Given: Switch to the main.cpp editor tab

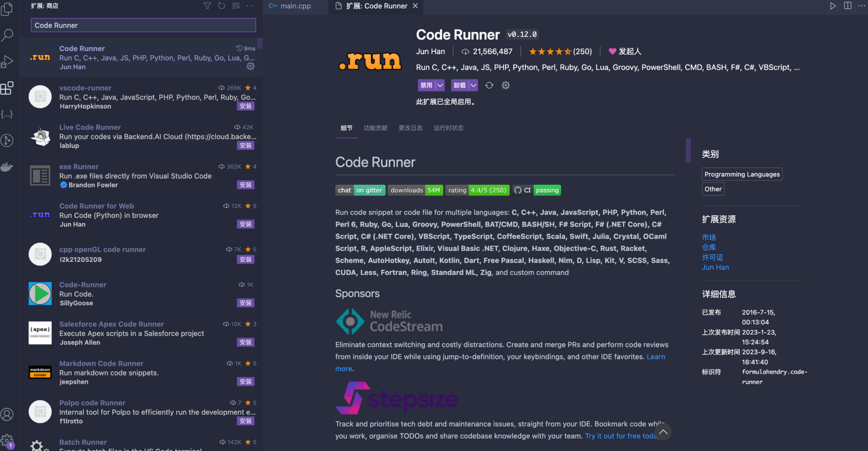Looking at the screenshot, I should 295,6.
